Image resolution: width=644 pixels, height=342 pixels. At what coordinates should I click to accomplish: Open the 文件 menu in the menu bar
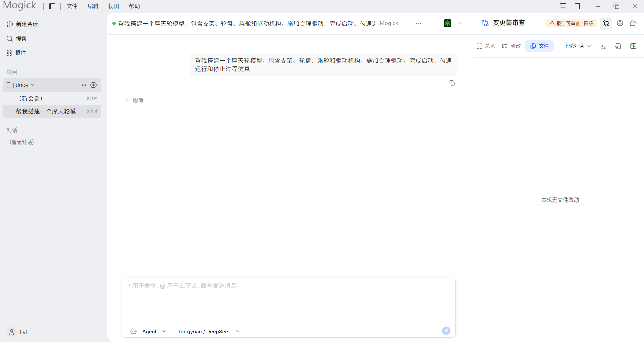coord(72,6)
